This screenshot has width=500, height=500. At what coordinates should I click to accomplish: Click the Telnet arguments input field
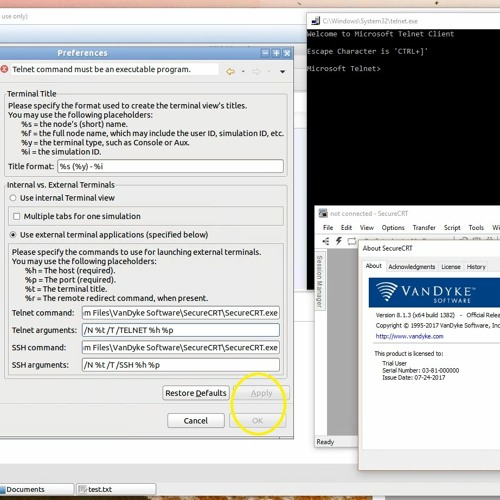(x=181, y=330)
